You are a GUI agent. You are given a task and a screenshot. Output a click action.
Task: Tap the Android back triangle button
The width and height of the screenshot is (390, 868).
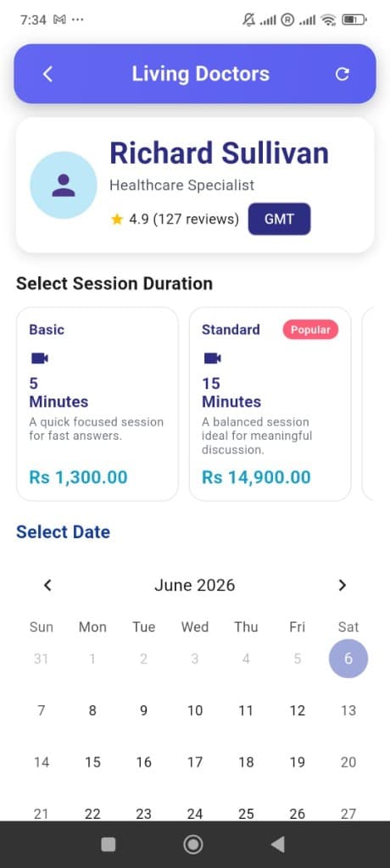277,844
